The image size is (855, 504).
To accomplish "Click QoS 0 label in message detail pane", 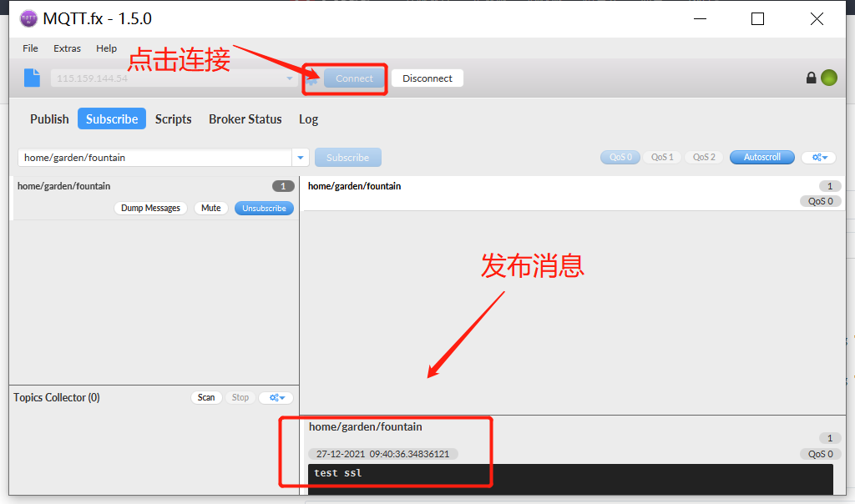I will point(820,454).
